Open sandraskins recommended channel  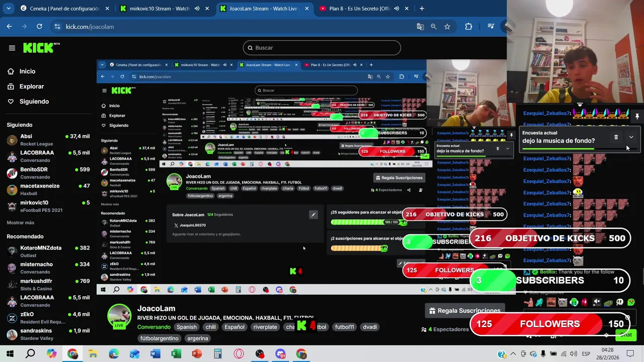click(x=48, y=334)
